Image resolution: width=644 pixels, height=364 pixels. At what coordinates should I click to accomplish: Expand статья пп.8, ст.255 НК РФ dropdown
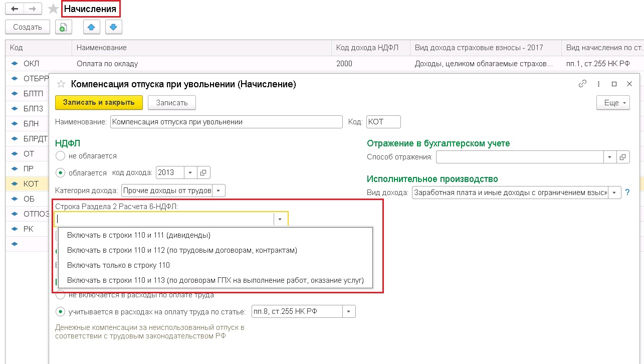(349, 311)
